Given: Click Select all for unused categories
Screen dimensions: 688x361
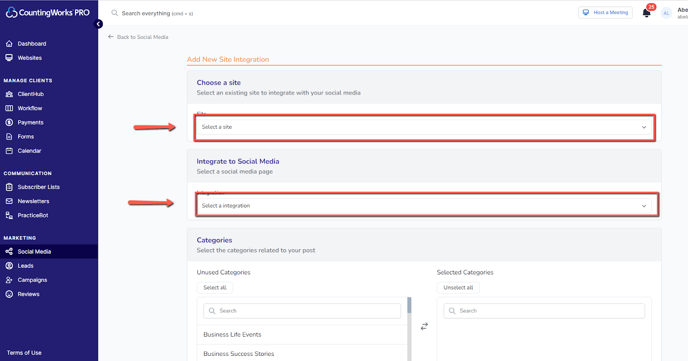Looking at the screenshot, I should [x=215, y=288].
